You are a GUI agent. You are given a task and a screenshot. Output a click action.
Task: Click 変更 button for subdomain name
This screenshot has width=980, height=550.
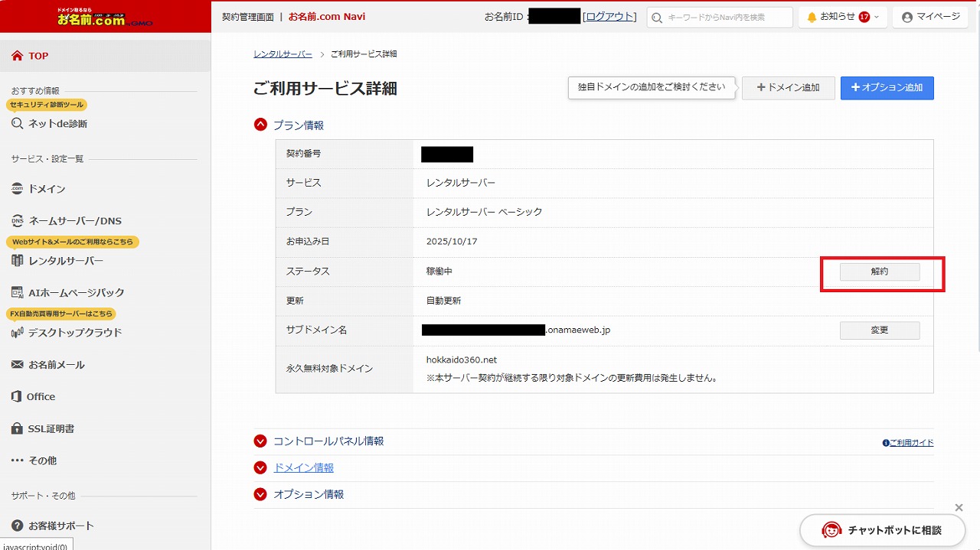click(x=879, y=330)
